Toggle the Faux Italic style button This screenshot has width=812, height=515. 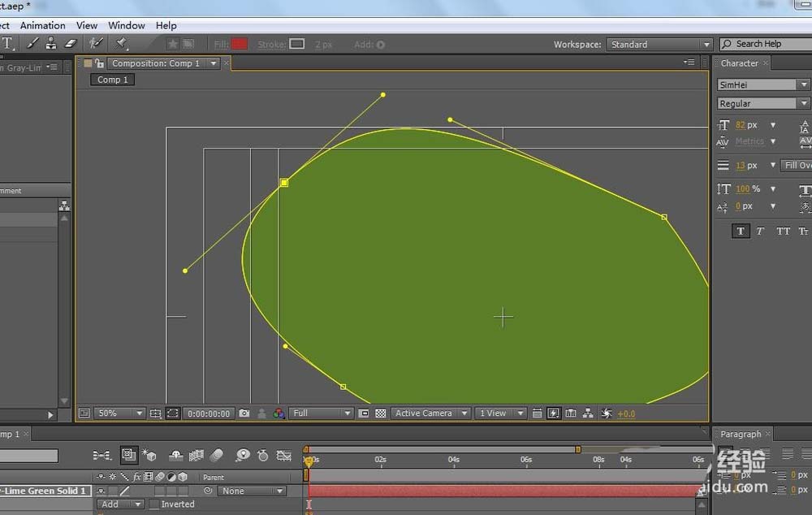[x=760, y=231]
